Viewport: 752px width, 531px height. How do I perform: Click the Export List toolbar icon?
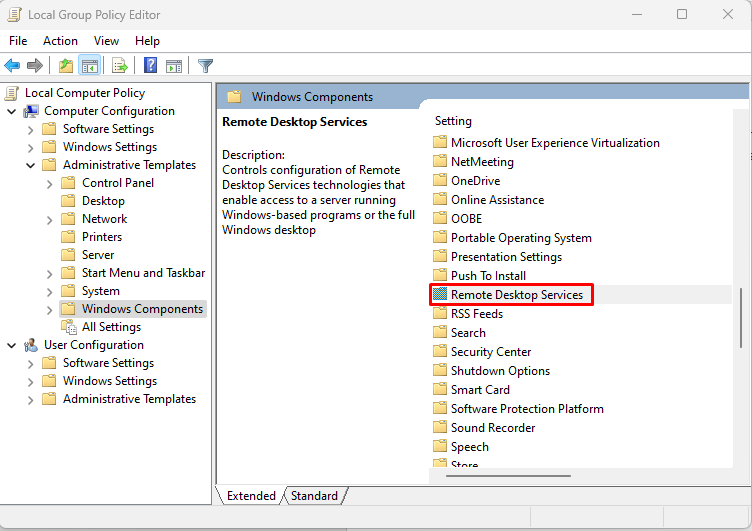pyautogui.click(x=119, y=65)
